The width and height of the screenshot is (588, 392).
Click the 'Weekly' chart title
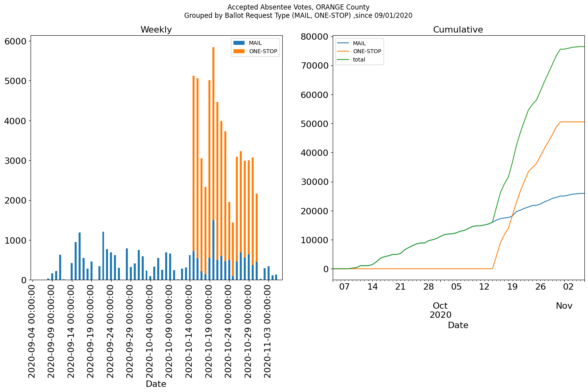click(156, 30)
